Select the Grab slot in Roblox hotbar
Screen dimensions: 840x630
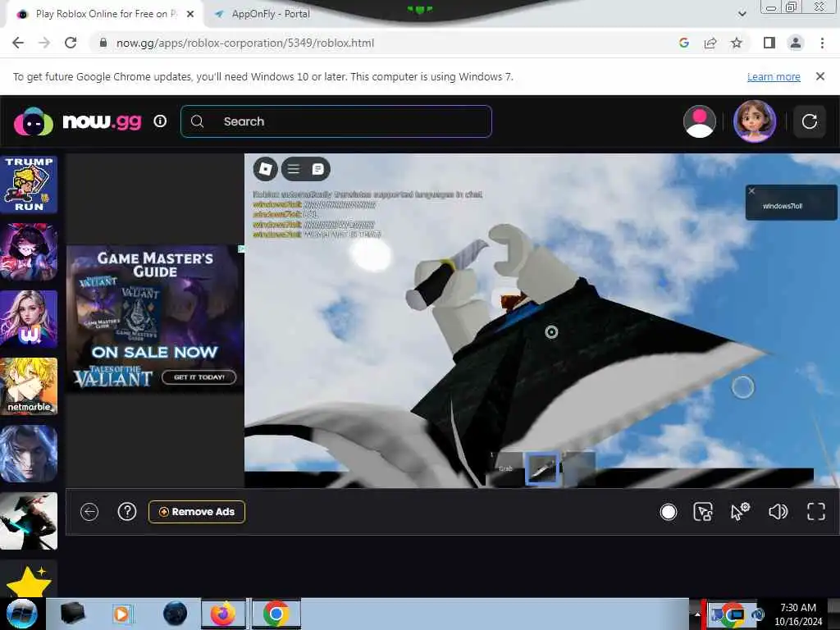point(505,468)
